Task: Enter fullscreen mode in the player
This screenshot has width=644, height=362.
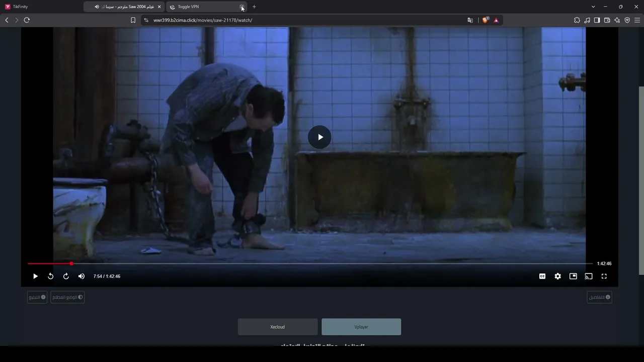Action: [x=604, y=276]
